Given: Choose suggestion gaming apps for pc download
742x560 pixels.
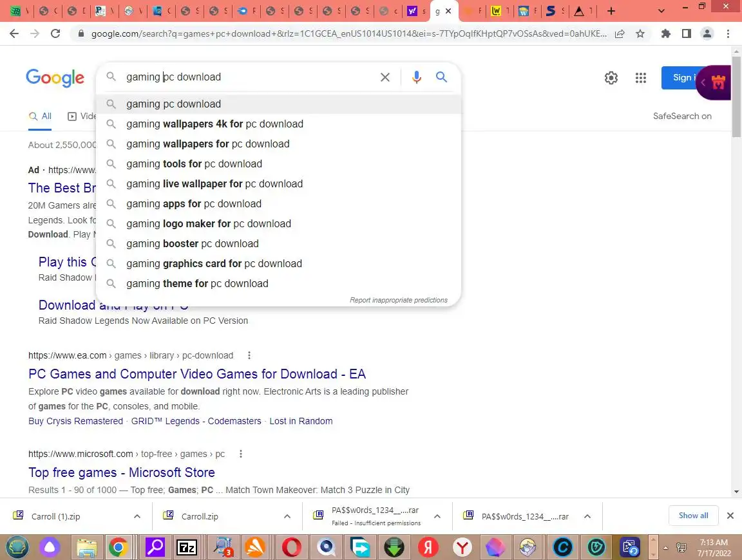Looking at the screenshot, I should [x=278, y=204].
